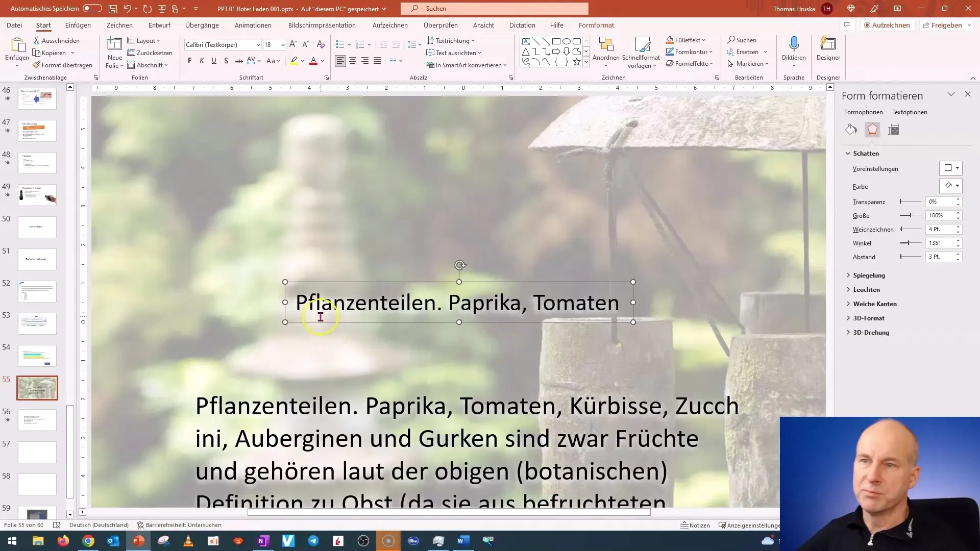Click the Winkel slider
Viewport: 980px width, 551px height.
(x=910, y=243)
